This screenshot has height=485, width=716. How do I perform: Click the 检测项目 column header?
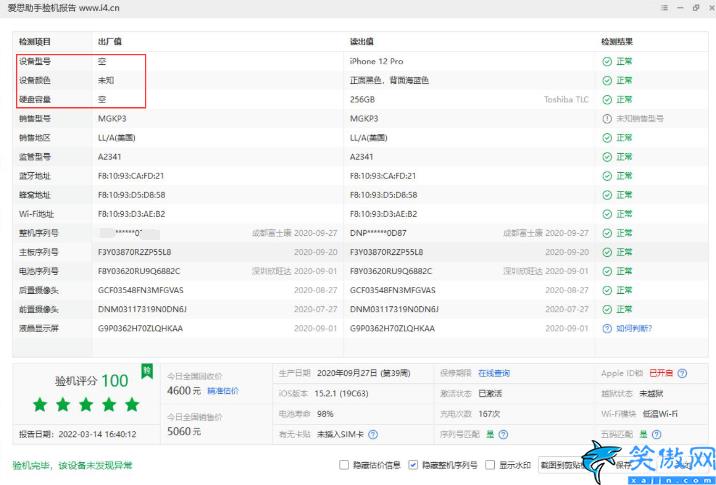35,42
